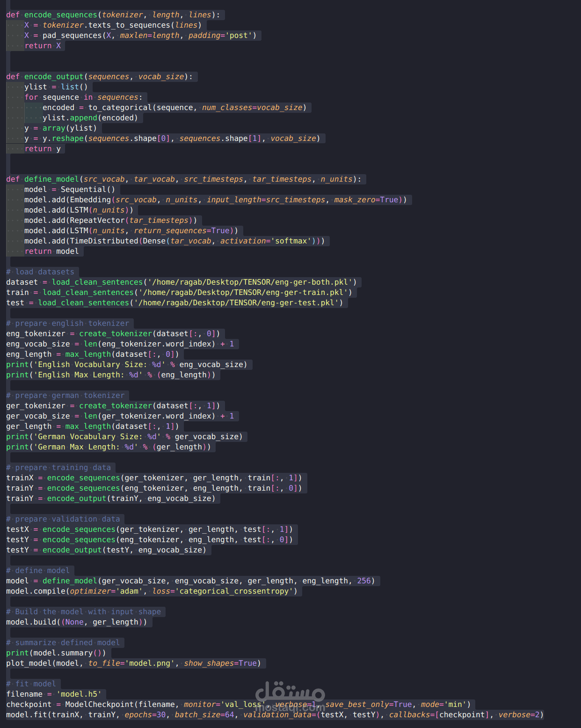Click the TimeDistributed Dense softmax line

[x=174, y=241]
